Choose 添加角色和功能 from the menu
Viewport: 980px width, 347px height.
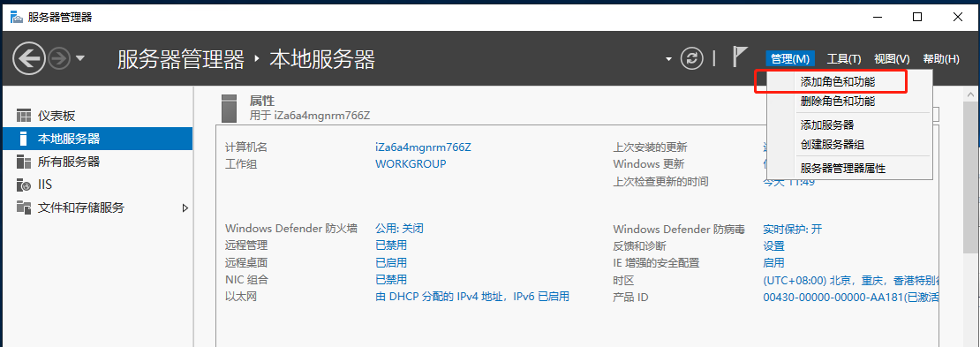838,81
